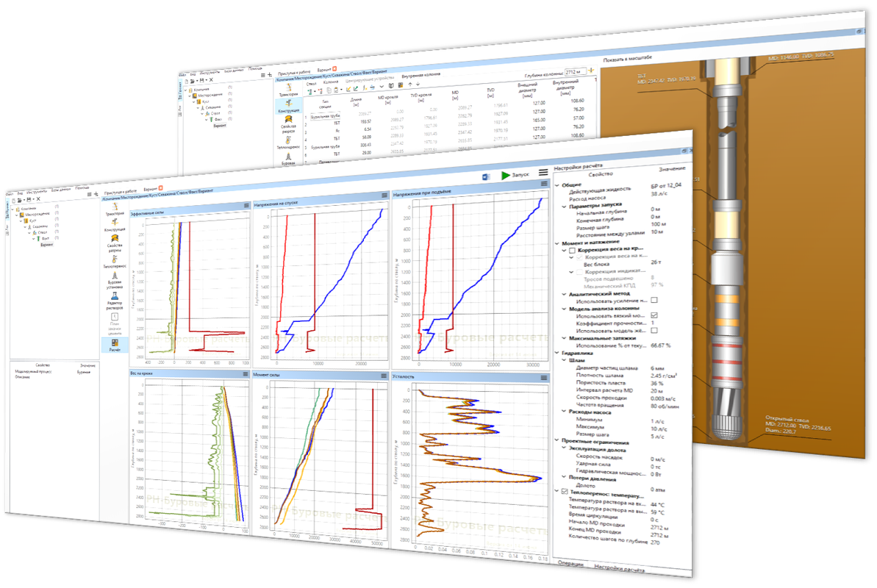Image resolution: width=877 pixels, height=588 pixels.
Task: Toggle Использовать усиление checkbox
Action: [x=654, y=300]
